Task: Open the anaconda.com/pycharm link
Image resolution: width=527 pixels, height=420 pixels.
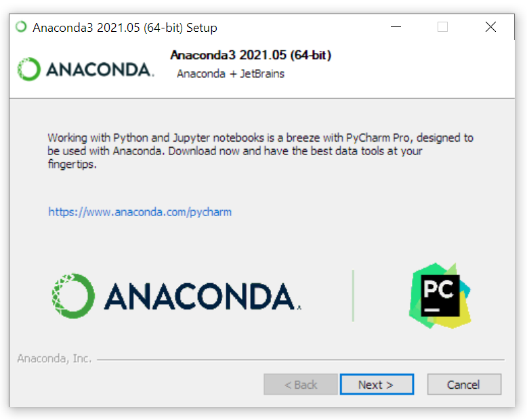Action: click(140, 212)
